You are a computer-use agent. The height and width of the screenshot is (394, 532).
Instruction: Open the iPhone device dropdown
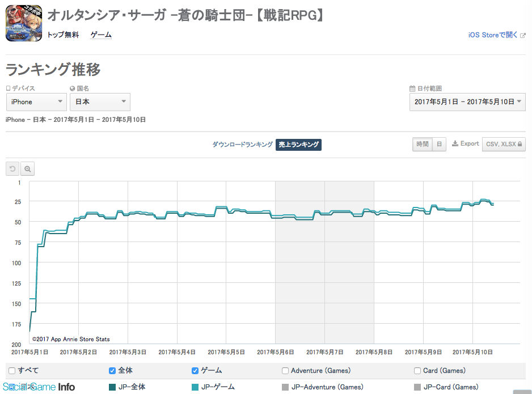click(x=36, y=102)
